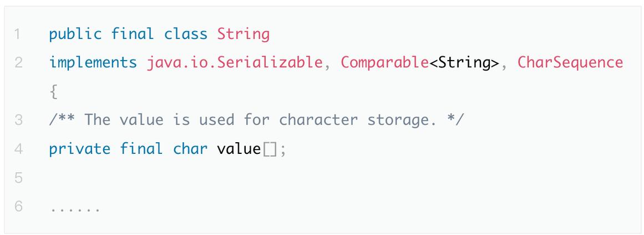Click line number 6 in the gutter

(18, 207)
